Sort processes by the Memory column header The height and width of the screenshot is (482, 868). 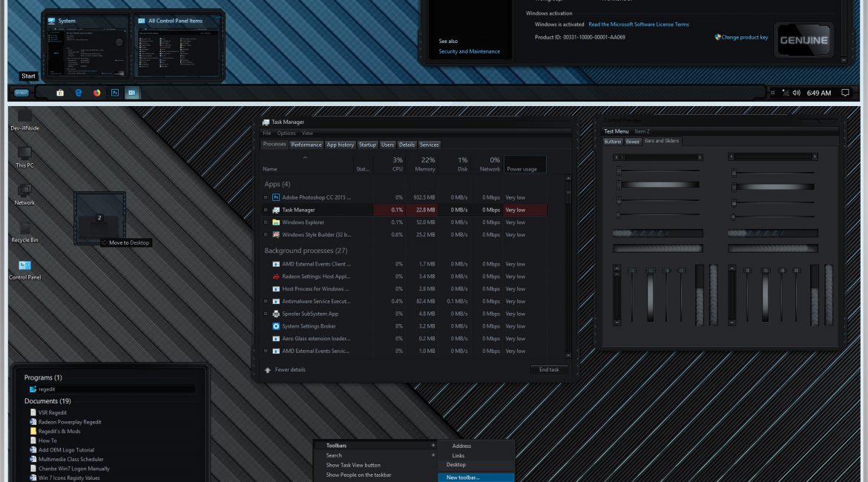click(425, 165)
